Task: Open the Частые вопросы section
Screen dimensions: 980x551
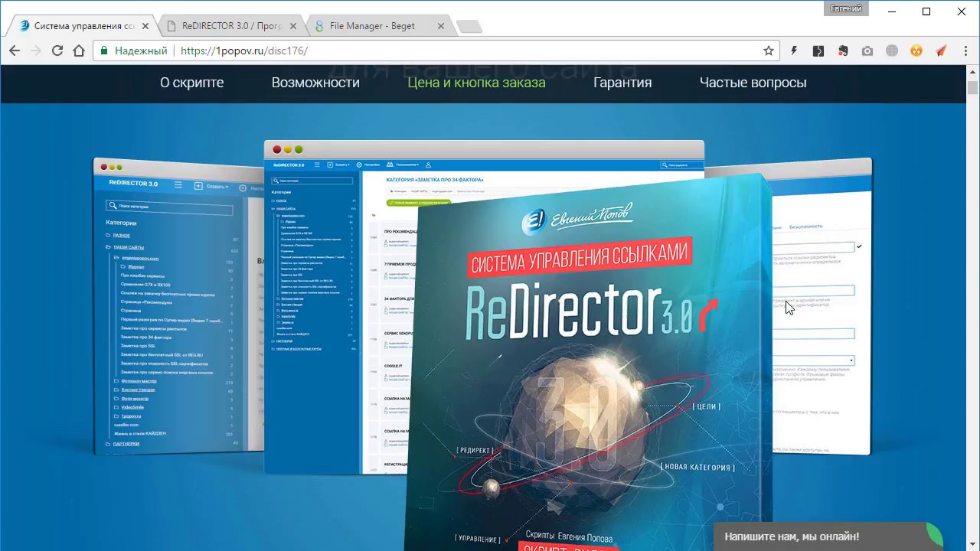Action: (753, 83)
